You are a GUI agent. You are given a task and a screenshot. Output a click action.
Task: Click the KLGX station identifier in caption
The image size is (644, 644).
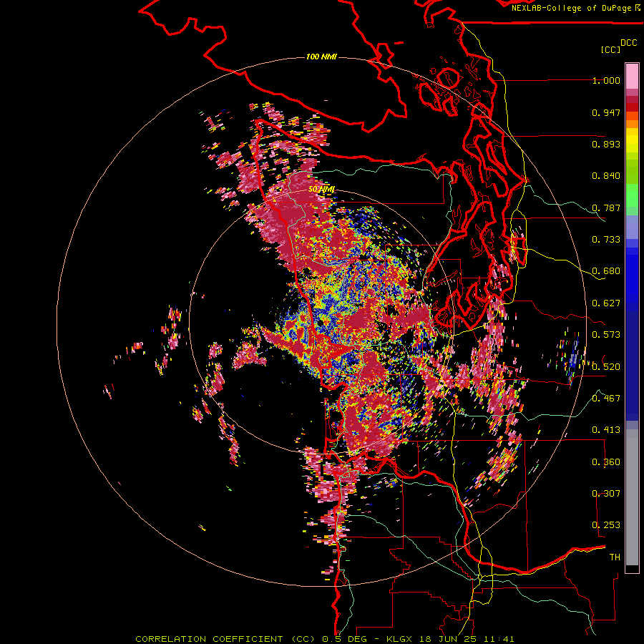point(398,639)
